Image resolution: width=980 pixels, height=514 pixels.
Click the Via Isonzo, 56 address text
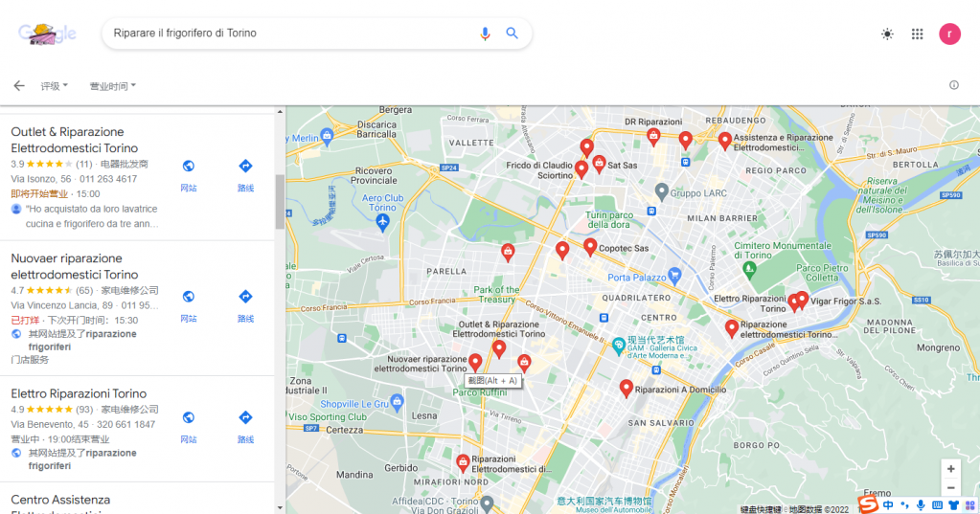coord(40,179)
